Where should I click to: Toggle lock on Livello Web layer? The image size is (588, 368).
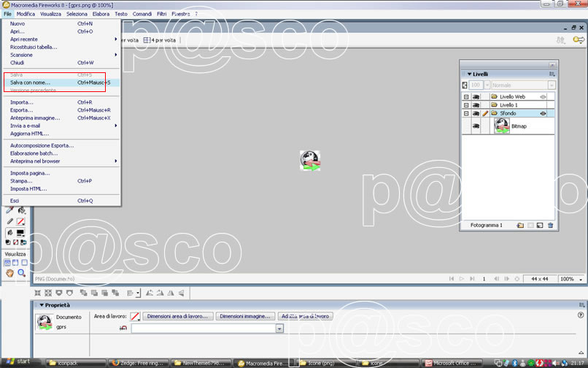(485, 97)
